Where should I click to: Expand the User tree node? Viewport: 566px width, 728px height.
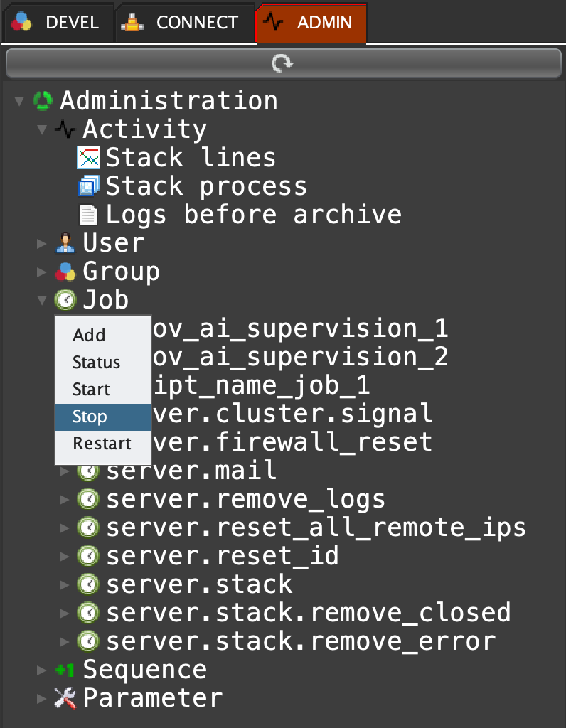pos(43,244)
